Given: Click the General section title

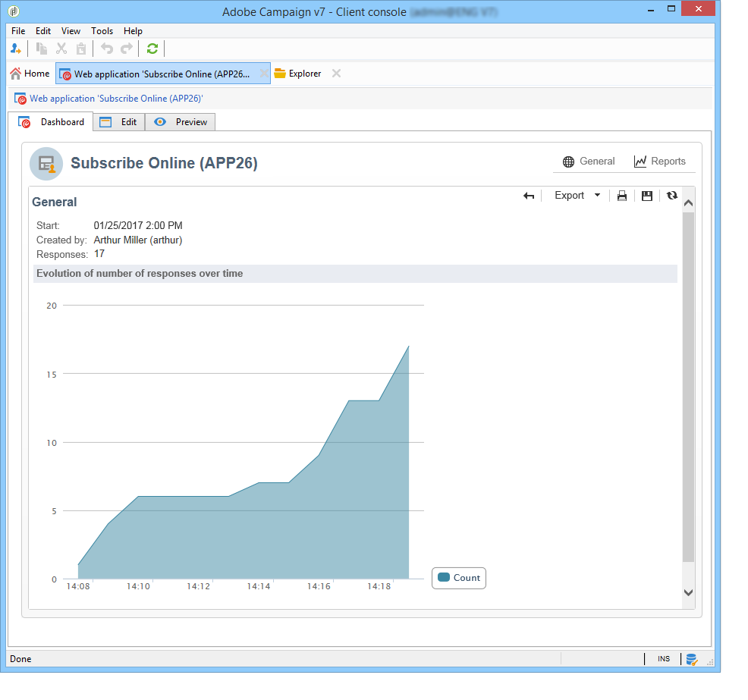Looking at the screenshot, I should pos(55,202).
